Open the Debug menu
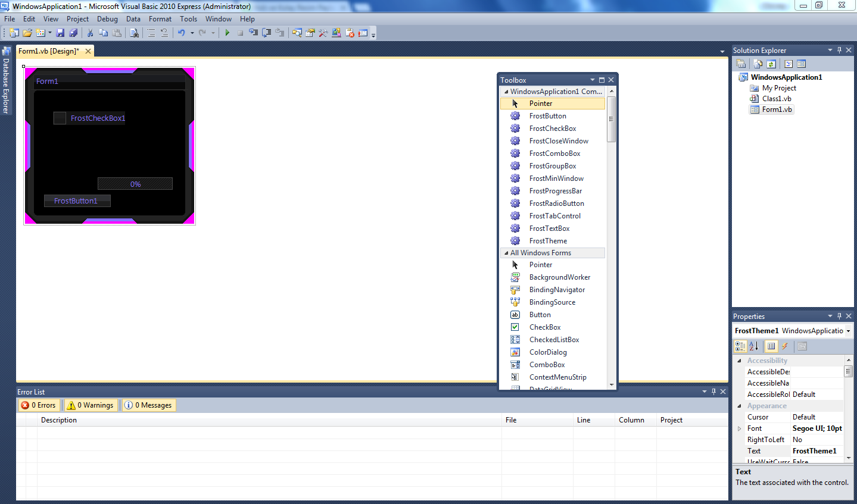 [107, 19]
